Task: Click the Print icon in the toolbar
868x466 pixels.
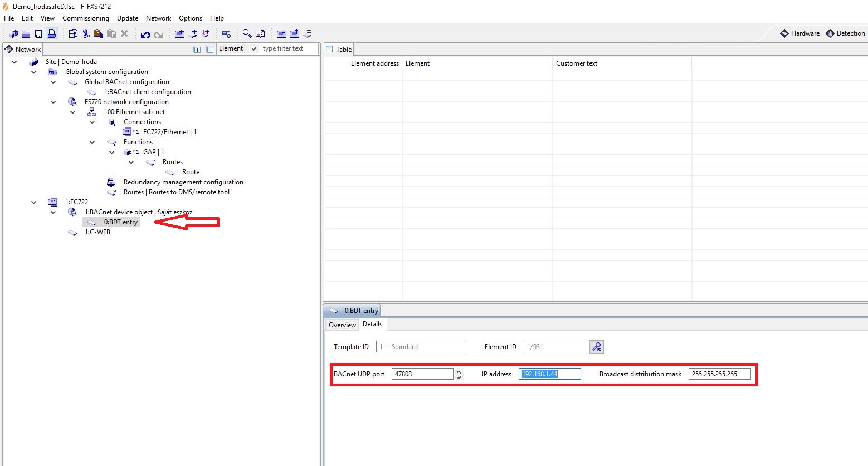Action: coord(52,34)
